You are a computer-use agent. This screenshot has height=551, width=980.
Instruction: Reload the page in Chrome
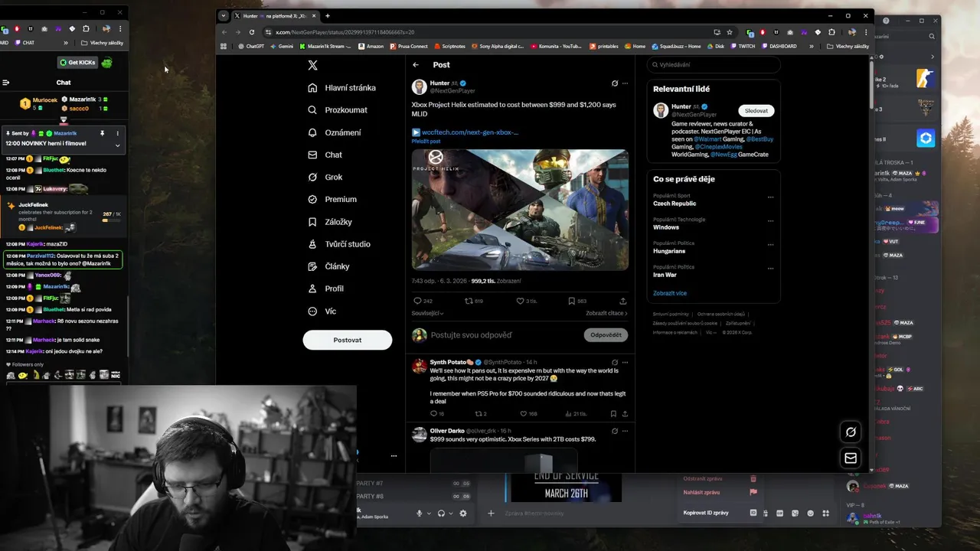click(252, 32)
